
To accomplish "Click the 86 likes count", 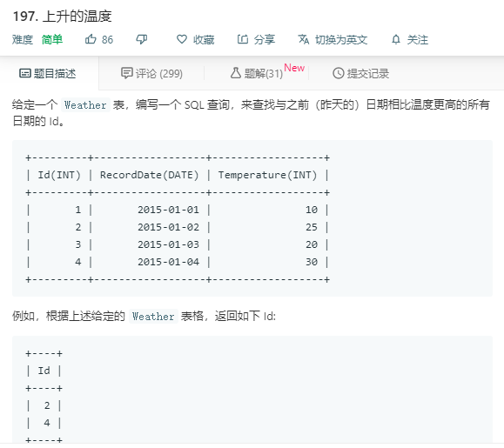I will click(107, 39).
